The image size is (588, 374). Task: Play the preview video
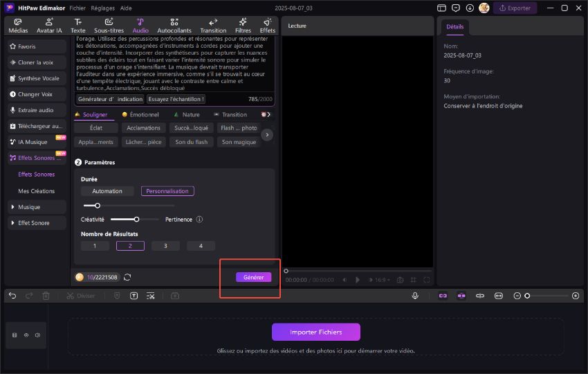[358, 280]
